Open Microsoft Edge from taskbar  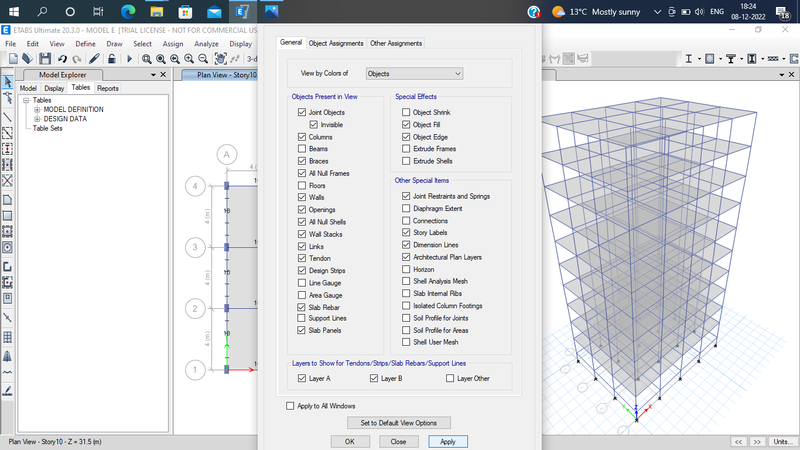pos(128,11)
